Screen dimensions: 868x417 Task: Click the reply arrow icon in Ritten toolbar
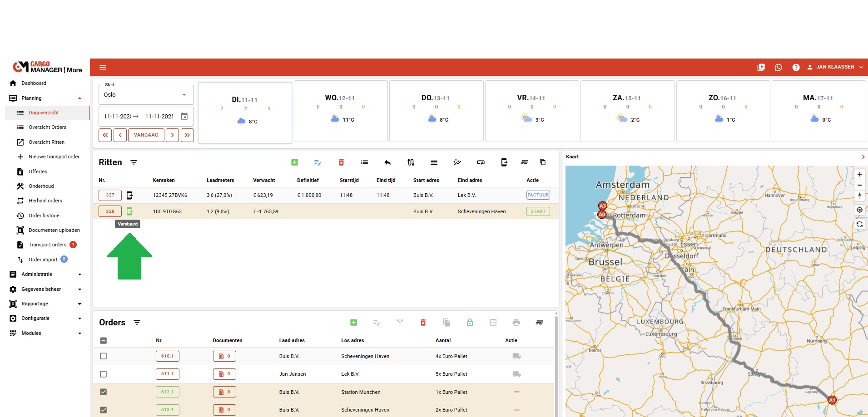click(x=387, y=162)
